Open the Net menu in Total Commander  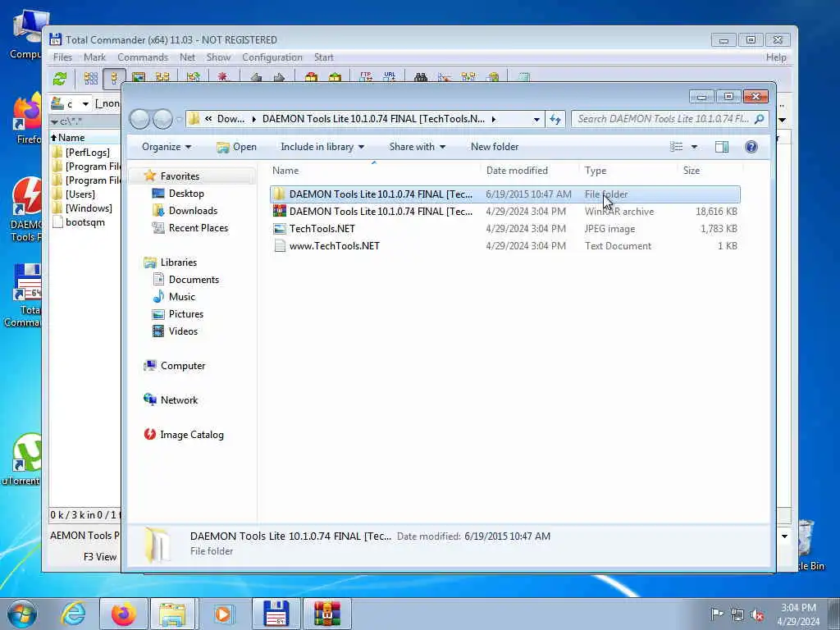[188, 57]
